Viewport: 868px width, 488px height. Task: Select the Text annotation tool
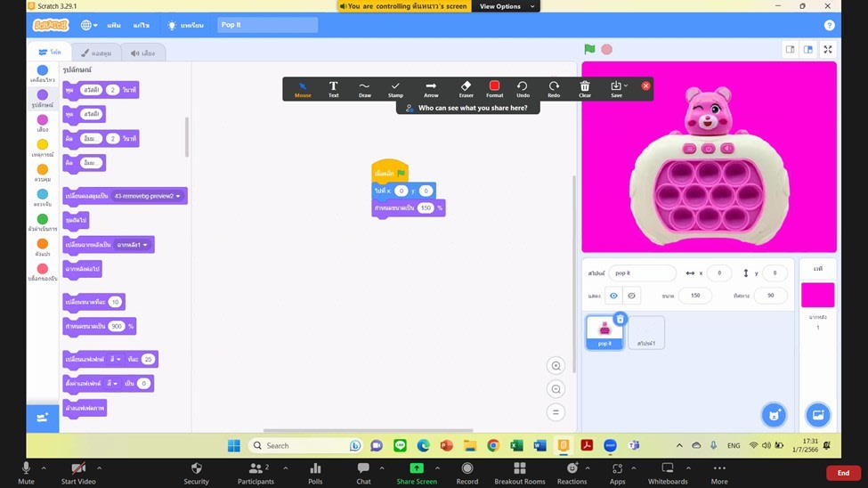[x=333, y=89]
